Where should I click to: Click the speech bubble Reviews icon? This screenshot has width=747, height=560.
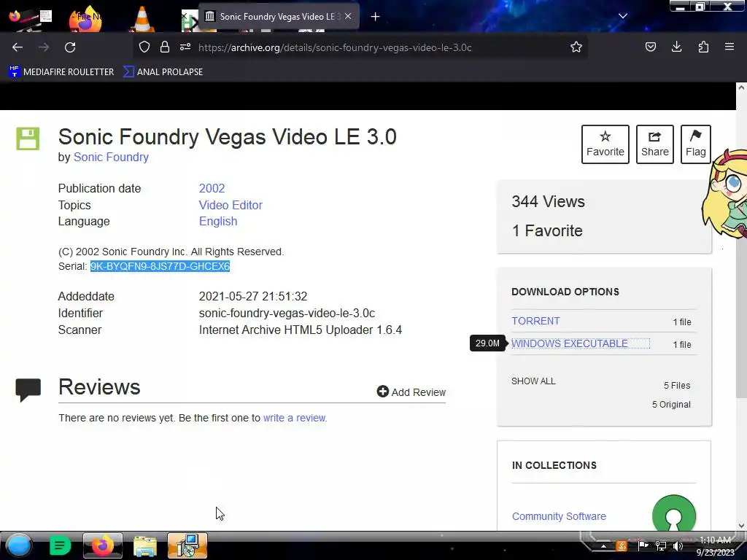pyautogui.click(x=28, y=390)
